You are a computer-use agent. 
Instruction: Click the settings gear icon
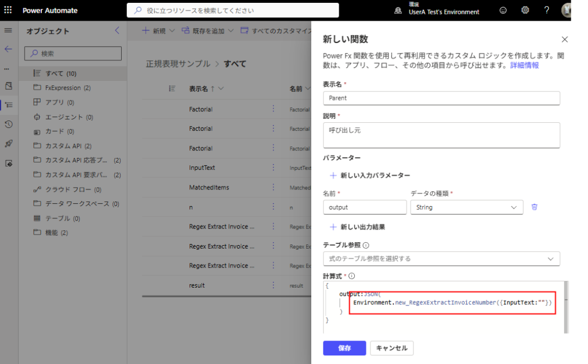(525, 10)
